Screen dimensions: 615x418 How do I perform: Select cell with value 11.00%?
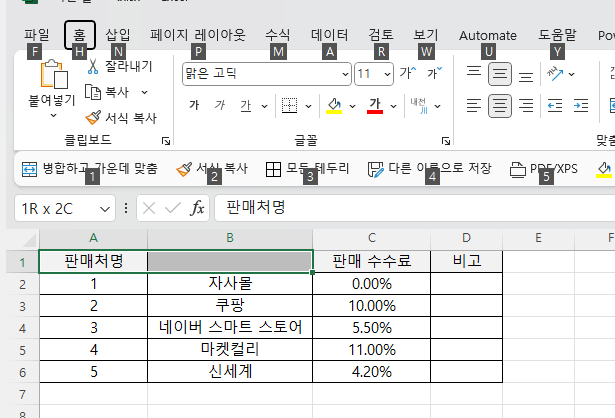[x=371, y=349]
